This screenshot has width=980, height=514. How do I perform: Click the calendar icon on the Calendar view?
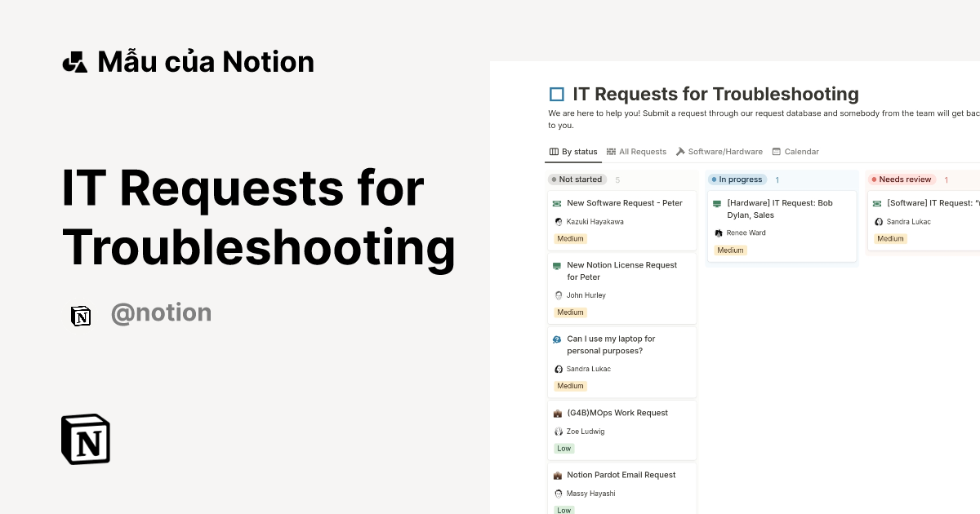coord(778,151)
